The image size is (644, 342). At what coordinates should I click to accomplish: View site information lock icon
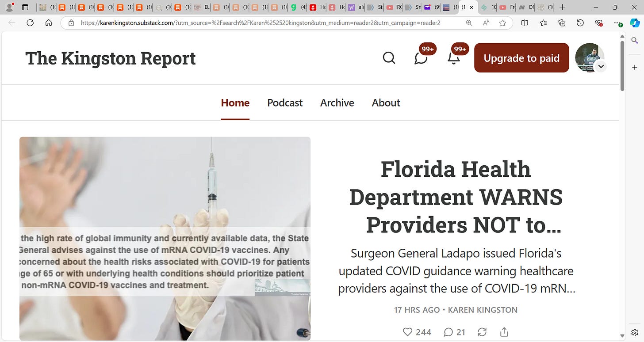[x=71, y=23]
